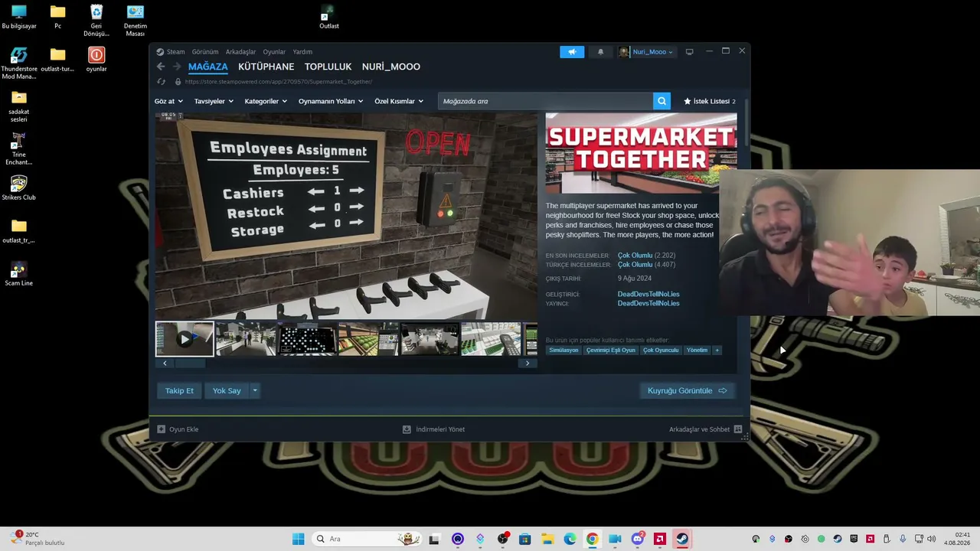Open the DeadDevsTellNoLies developer link
This screenshot has height=551, width=980.
pos(648,294)
